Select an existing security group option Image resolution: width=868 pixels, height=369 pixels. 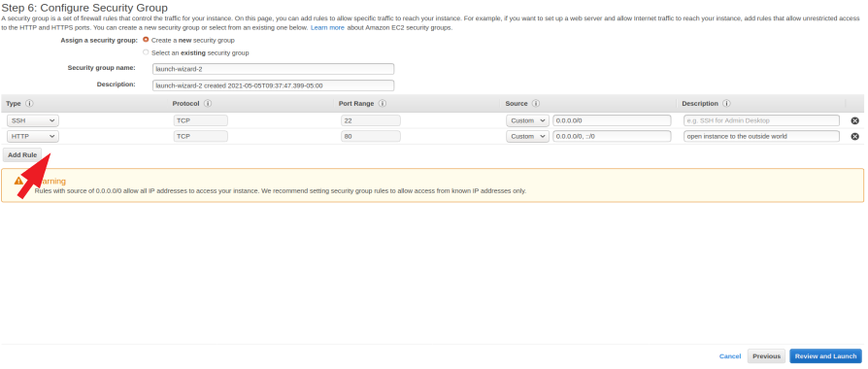tap(146, 52)
